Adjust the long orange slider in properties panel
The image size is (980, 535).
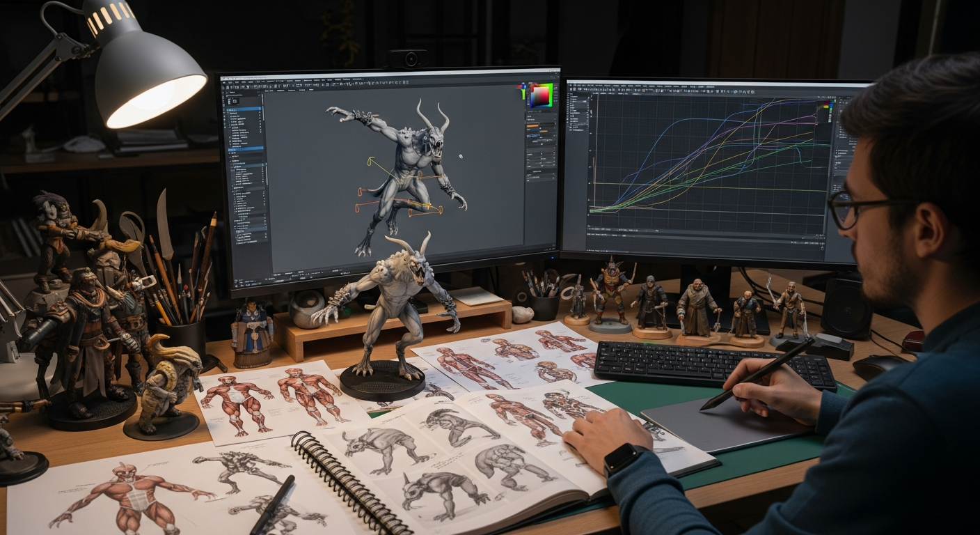(533, 127)
